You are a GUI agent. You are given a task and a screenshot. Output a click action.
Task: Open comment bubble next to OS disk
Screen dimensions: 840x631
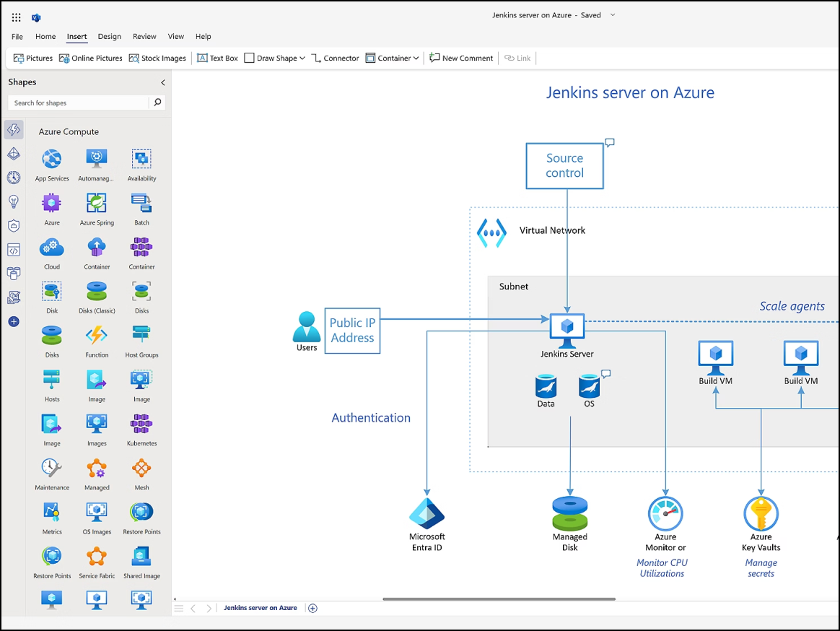click(x=606, y=374)
